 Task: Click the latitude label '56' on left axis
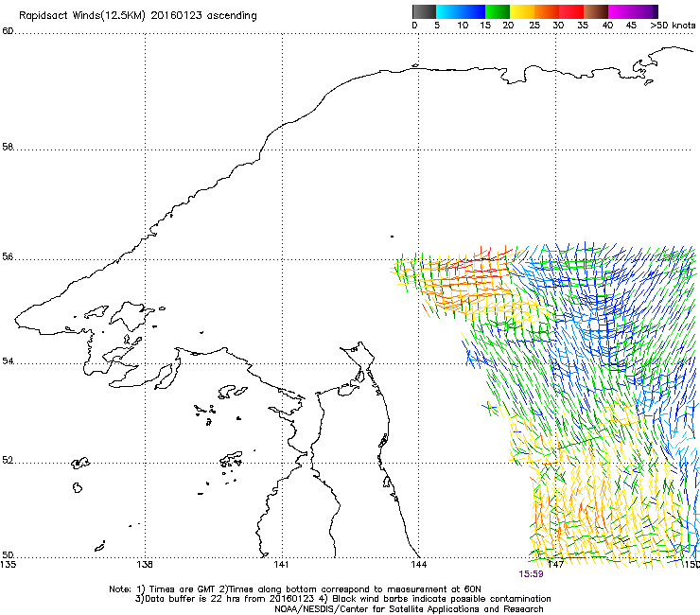(8, 256)
